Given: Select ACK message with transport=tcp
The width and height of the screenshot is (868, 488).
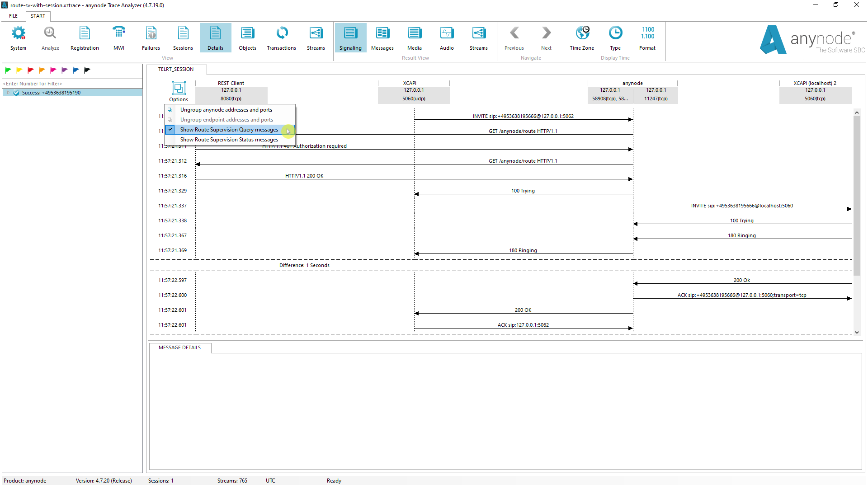Looking at the screenshot, I should click(x=742, y=295).
